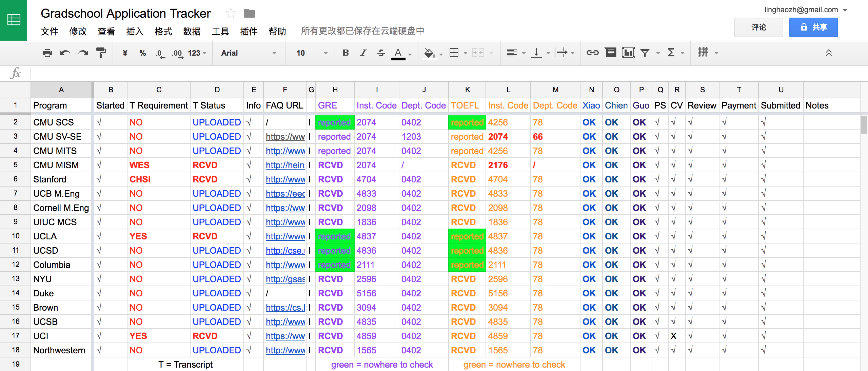Open the fill color paint bucket
The width and height of the screenshot is (868, 371).
coord(429,53)
